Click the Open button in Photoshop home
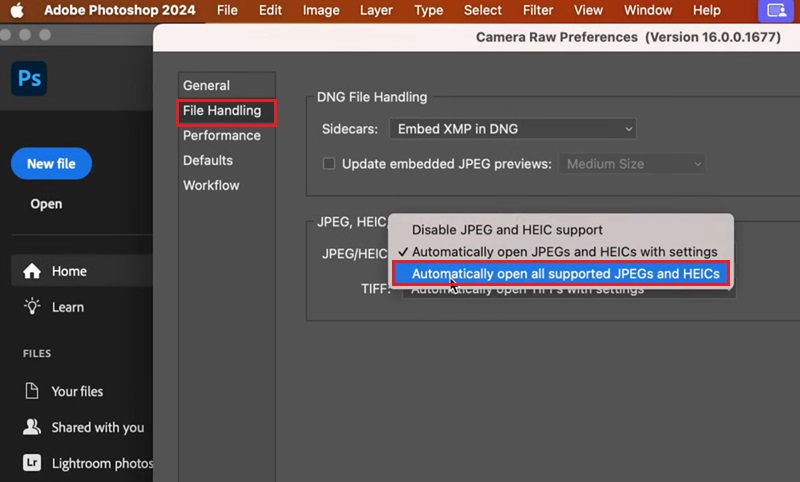 [46, 204]
